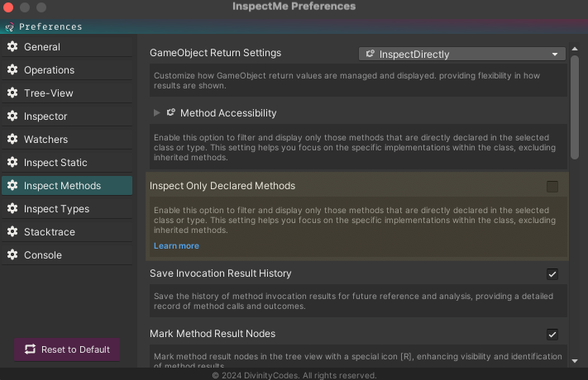Click the Method Accessibility label
The image size is (588, 380).
click(x=228, y=113)
